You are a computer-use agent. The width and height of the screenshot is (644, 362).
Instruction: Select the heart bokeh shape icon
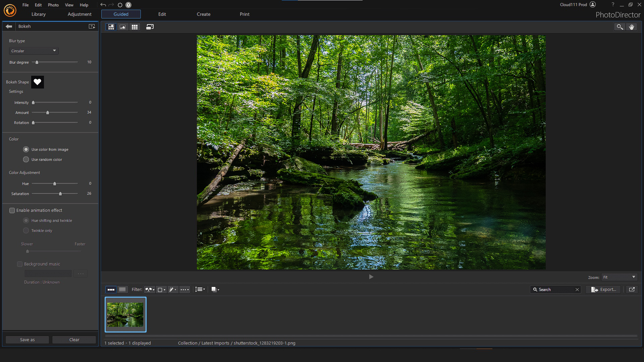tap(38, 82)
